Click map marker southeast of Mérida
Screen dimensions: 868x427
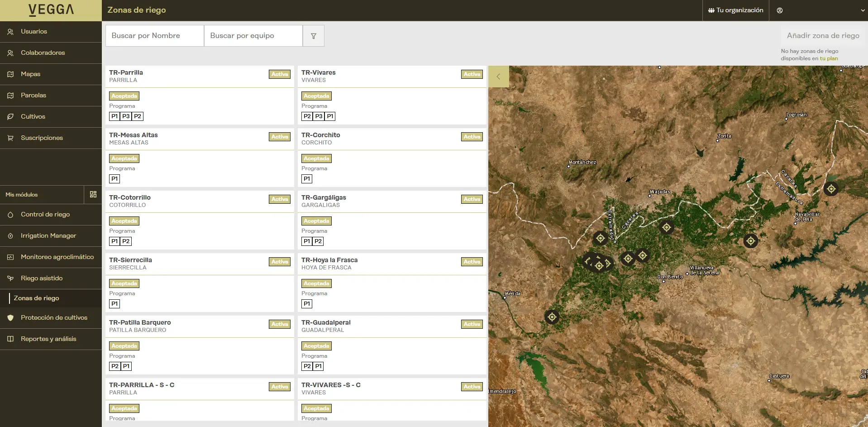pyautogui.click(x=552, y=317)
